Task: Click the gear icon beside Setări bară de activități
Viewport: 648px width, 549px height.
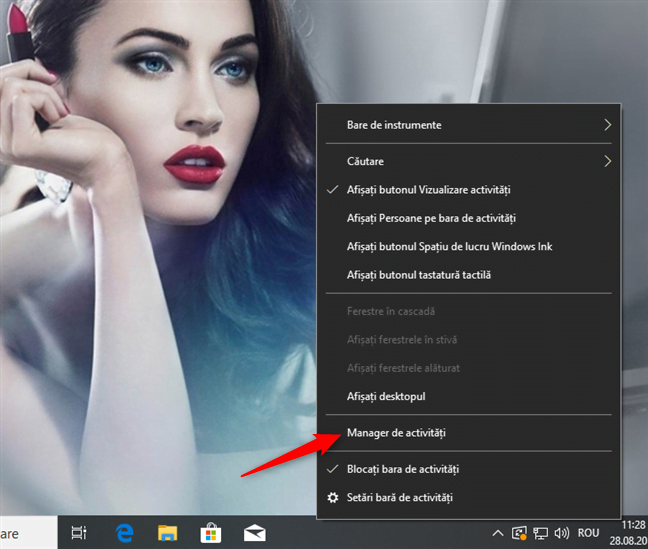Action: (x=333, y=497)
